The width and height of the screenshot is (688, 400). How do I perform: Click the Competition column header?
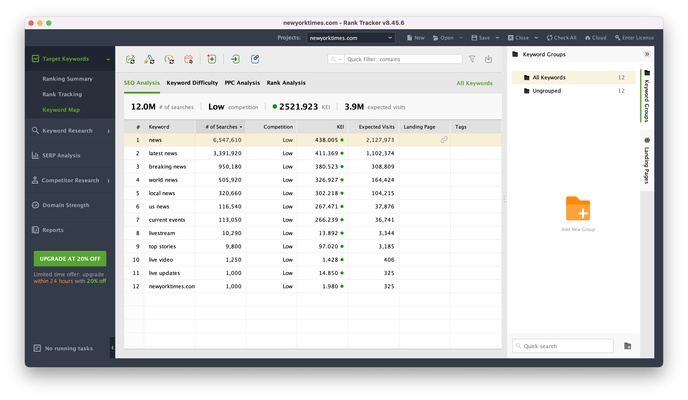(272, 127)
